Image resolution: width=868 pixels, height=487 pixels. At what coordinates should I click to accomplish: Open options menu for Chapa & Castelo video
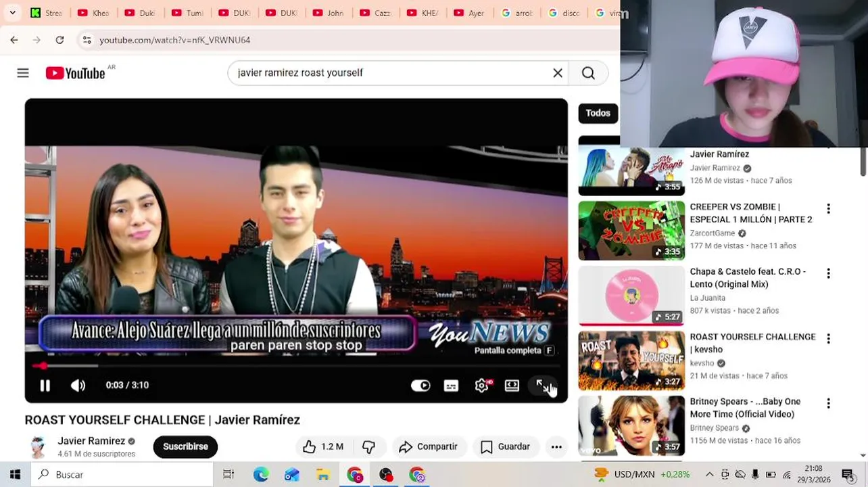tap(828, 274)
